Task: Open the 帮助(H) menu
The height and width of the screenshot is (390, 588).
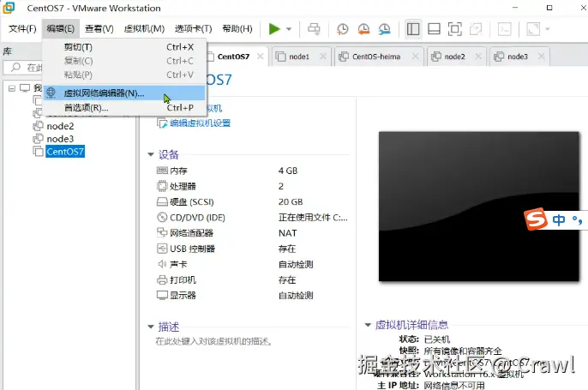Action: click(237, 28)
